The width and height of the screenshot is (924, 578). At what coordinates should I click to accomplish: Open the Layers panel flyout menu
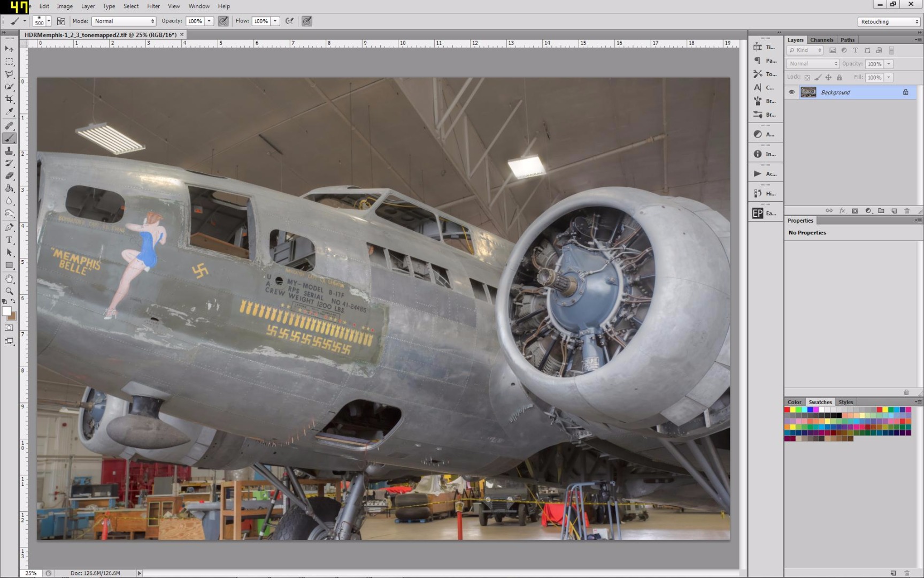pos(918,40)
